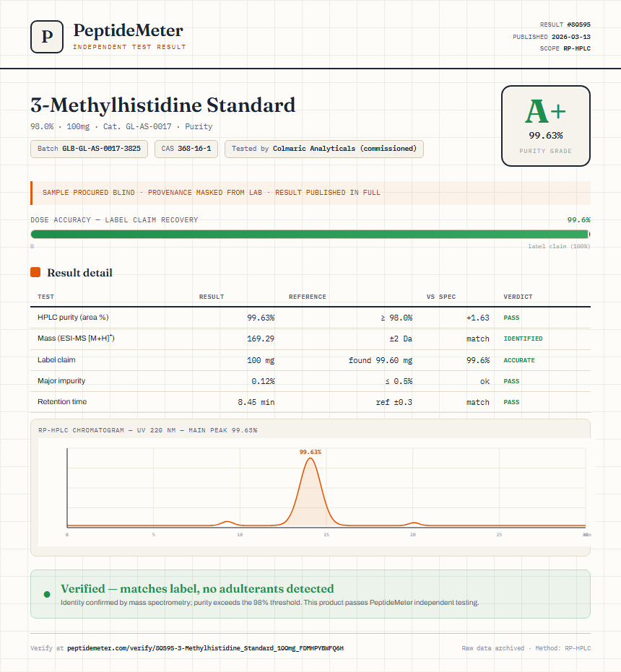Click the +1.63 vs spec cell
Viewport: 621px width, 672px height.
478,318
